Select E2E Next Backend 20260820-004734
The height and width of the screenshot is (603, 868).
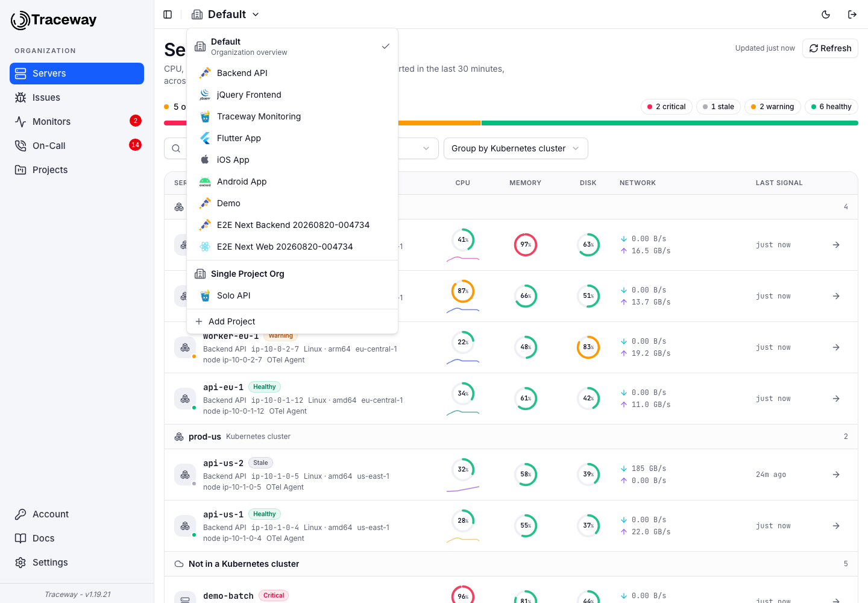click(x=292, y=225)
